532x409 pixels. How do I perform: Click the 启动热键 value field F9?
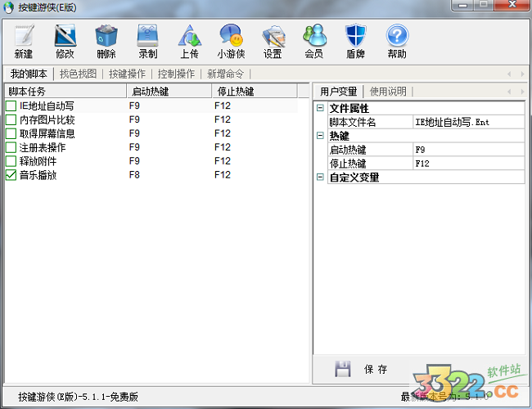(467, 150)
